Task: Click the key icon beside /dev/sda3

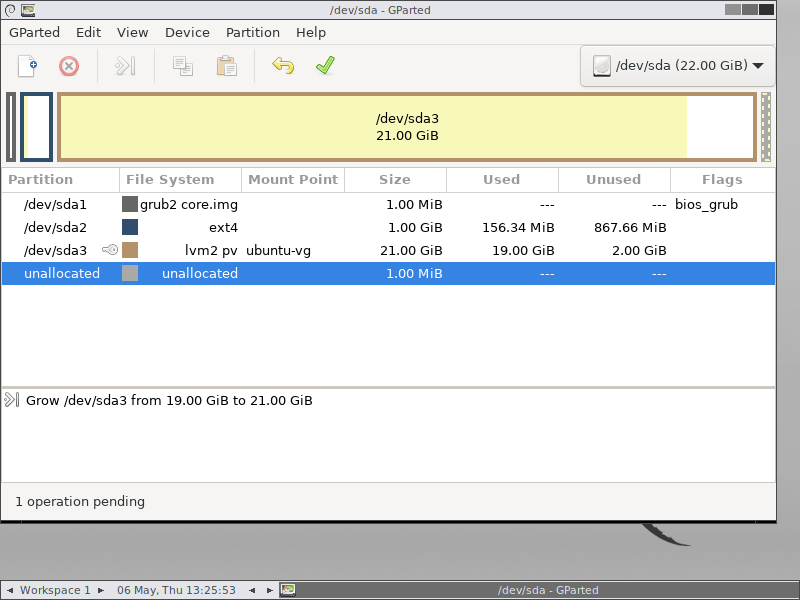Action: [x=109, y=250]
